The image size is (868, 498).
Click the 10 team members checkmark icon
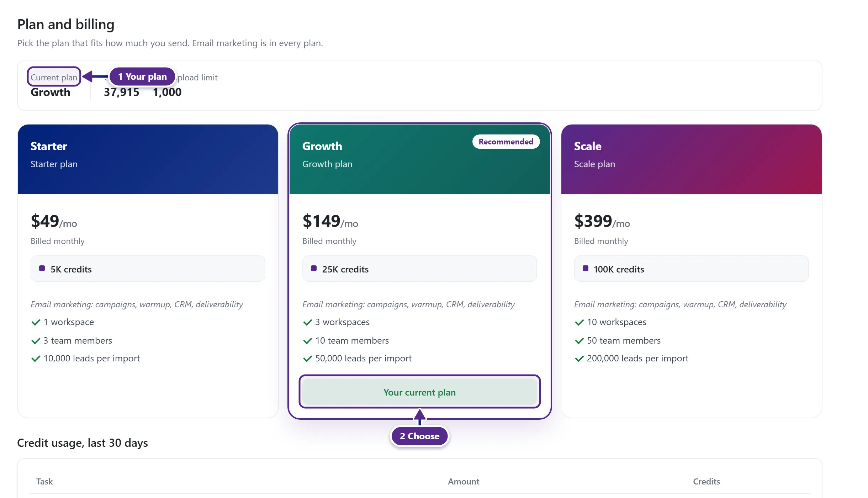307,341
